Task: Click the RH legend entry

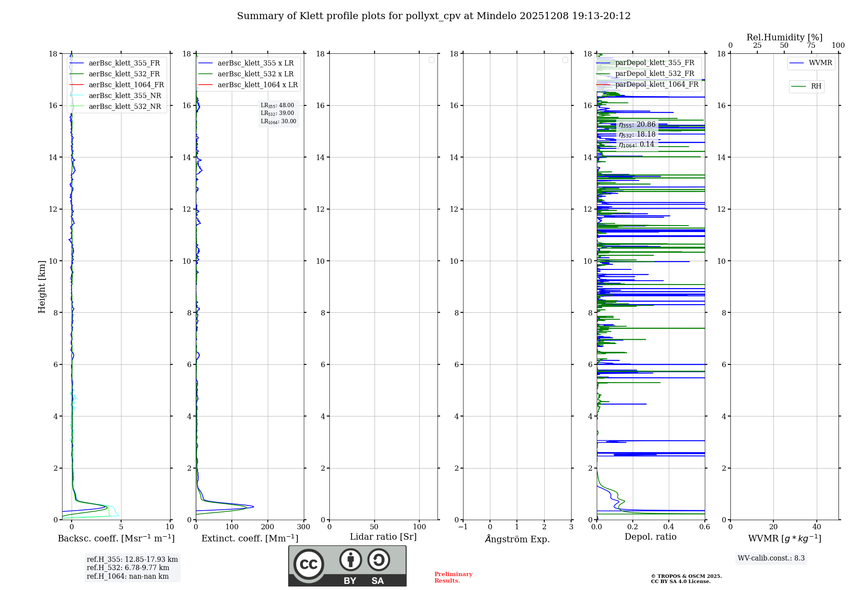Action: click(816, 86)
